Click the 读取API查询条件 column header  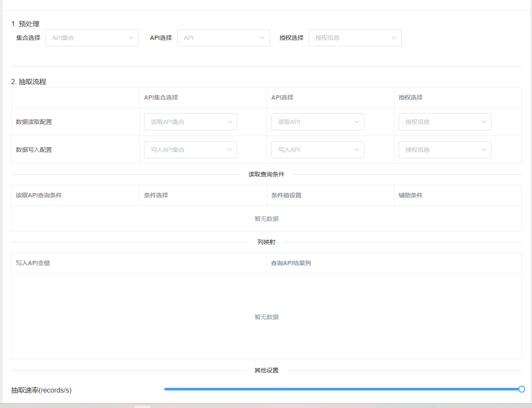[x=39, y=195]
